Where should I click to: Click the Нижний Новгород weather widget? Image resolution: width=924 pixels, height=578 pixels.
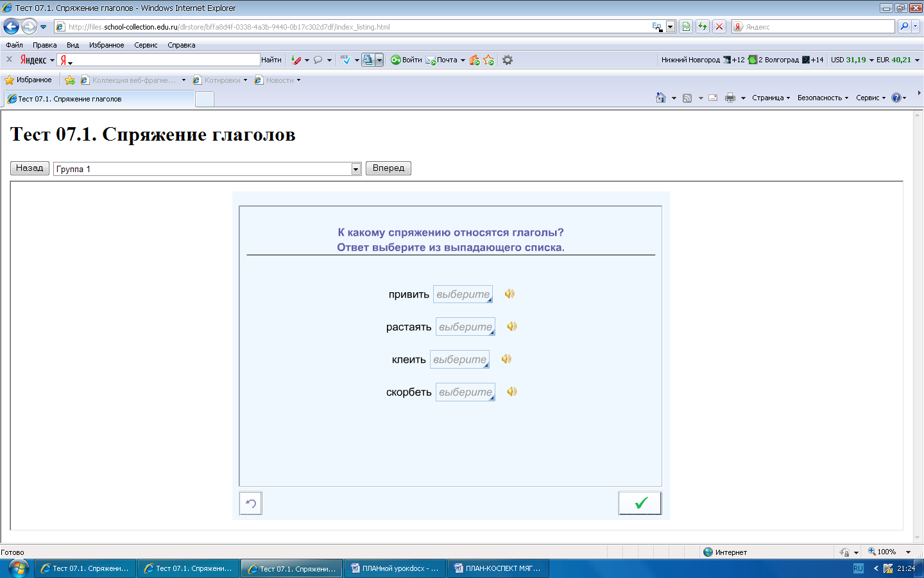703,60
